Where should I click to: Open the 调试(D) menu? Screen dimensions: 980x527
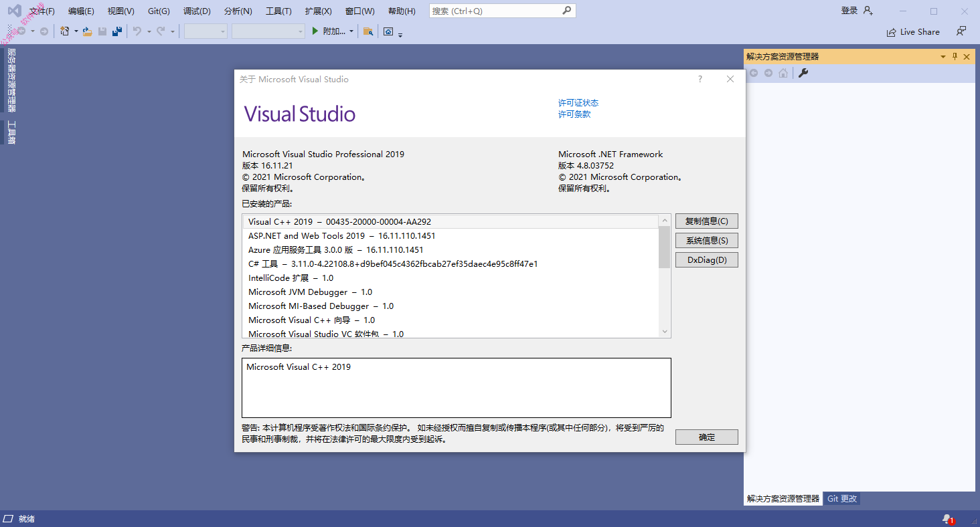197,11
